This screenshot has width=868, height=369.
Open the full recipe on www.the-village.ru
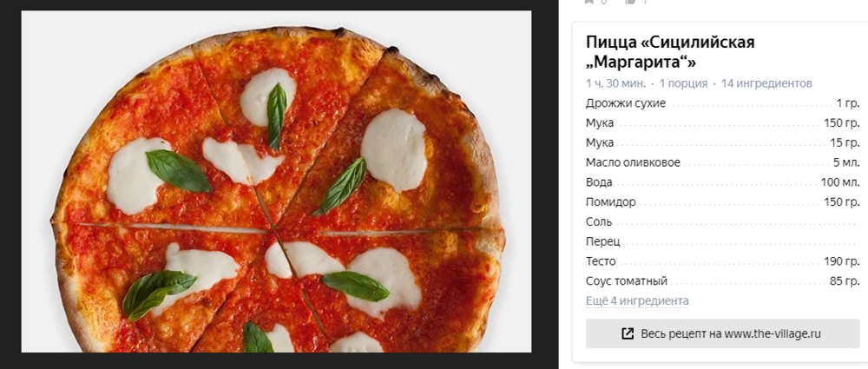click(722, 333)
